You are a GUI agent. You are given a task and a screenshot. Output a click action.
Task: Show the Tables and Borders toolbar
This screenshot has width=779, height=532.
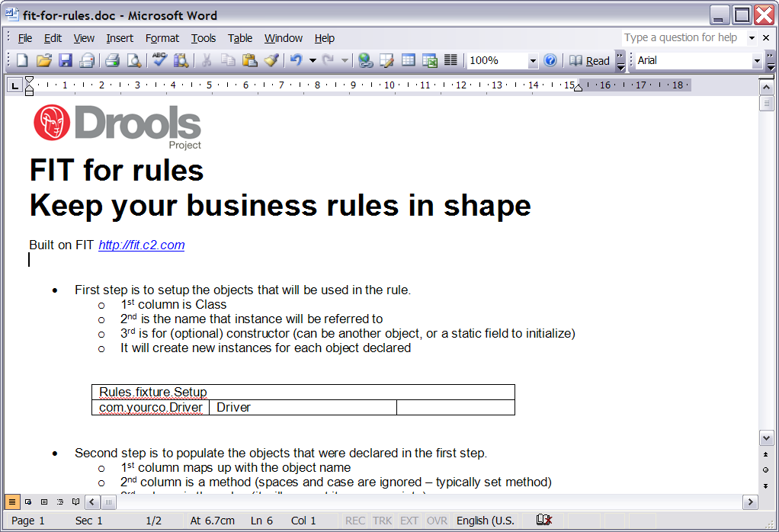386,61
